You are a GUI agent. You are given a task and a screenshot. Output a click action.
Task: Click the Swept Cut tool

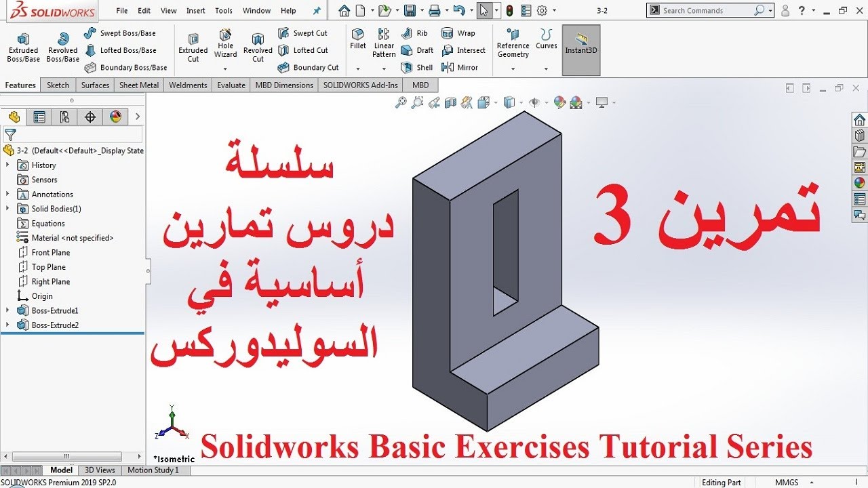point(302,33)
